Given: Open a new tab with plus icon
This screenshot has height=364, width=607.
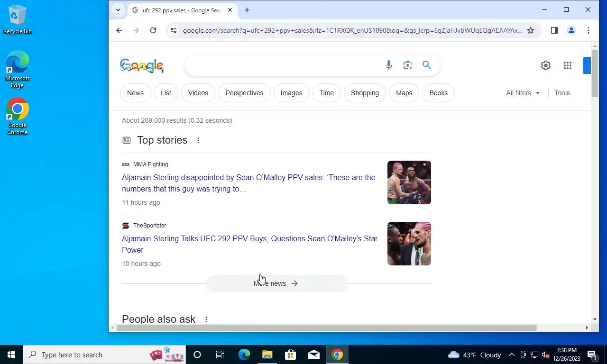Looking at the screenshot, I should click(247, 10).
